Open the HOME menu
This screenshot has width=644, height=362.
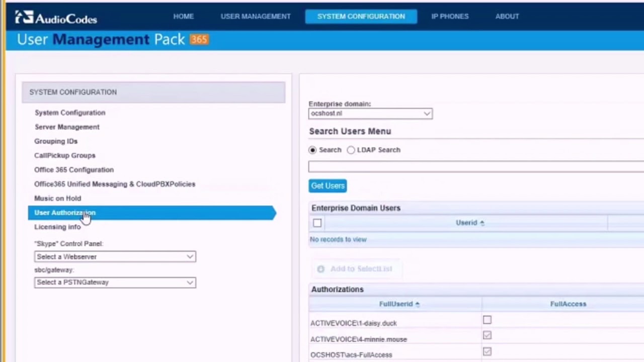(184, 16)
